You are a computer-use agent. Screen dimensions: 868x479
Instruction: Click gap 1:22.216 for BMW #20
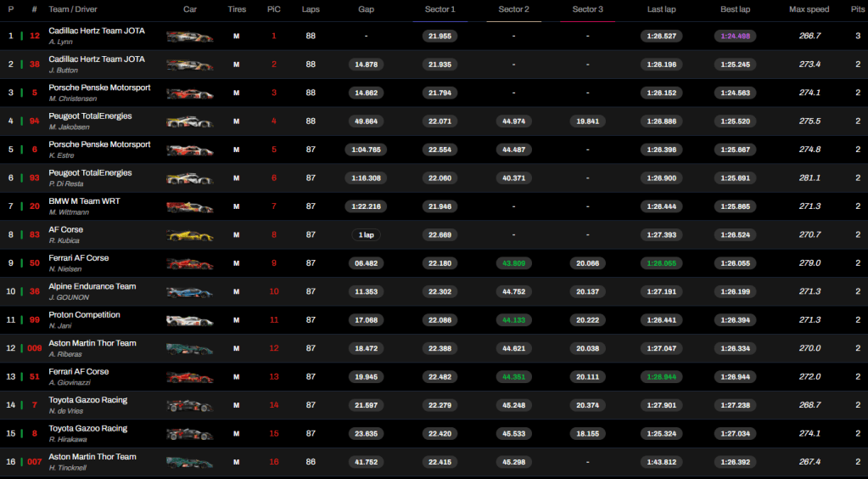[x=366, y=206]
